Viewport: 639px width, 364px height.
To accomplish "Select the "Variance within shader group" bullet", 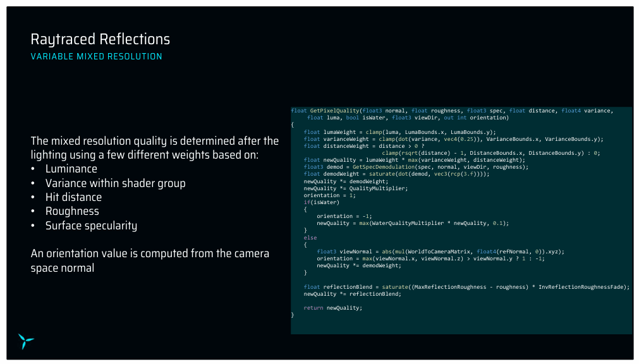I will (115, 183).
